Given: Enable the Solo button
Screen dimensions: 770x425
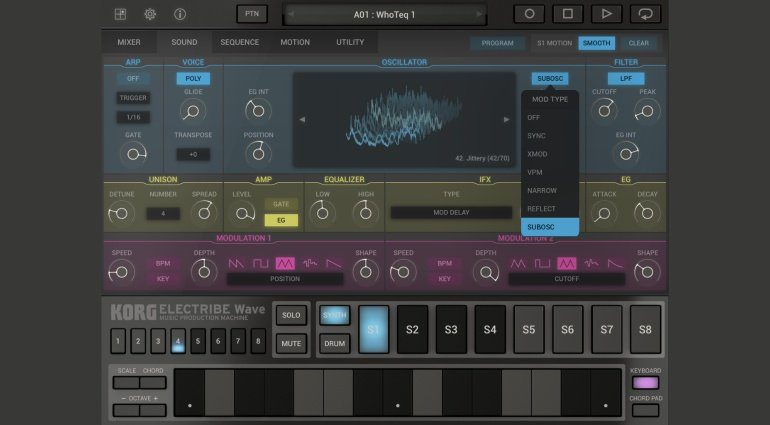Looking at the screenshot, I should [291, 315].
